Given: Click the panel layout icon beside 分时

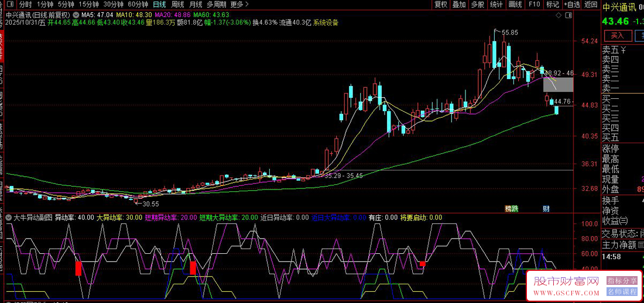Looking at the screenshot, I should [x=11, y=5].
